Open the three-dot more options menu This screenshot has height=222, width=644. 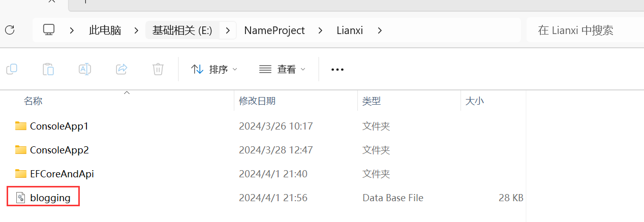(338, 70)
